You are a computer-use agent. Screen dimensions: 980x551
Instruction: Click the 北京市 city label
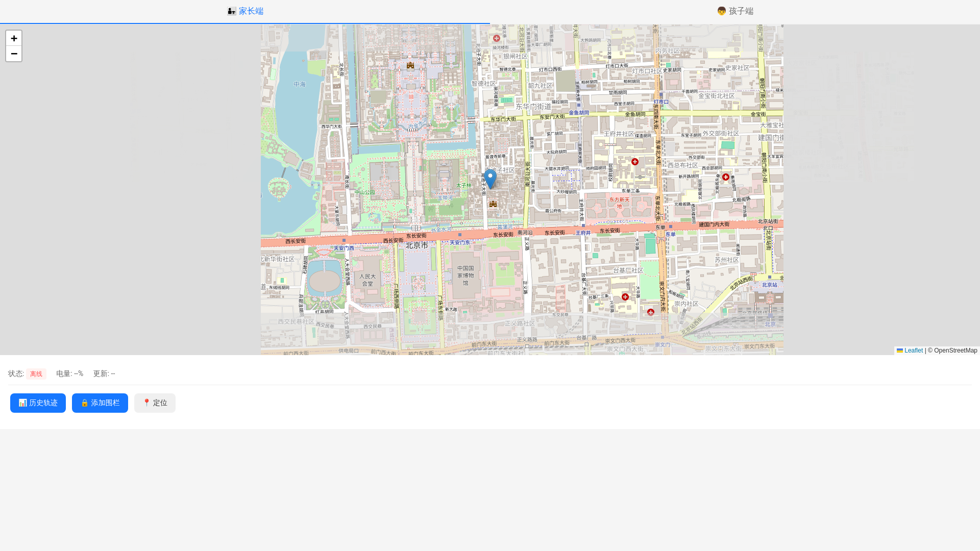[417, 245]
